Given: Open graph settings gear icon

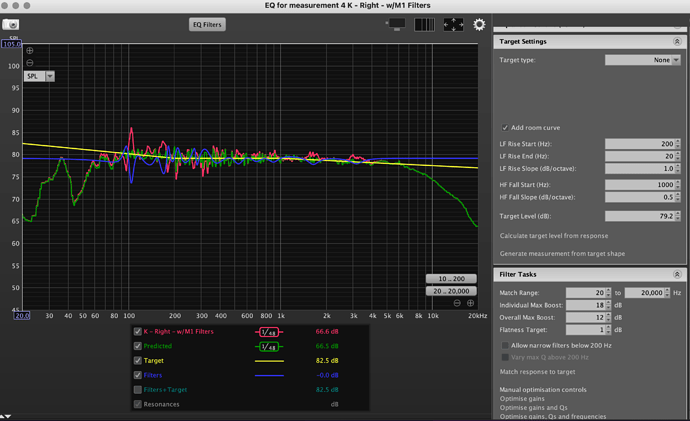Looking at the screenshot, I should tap(479, 25).
